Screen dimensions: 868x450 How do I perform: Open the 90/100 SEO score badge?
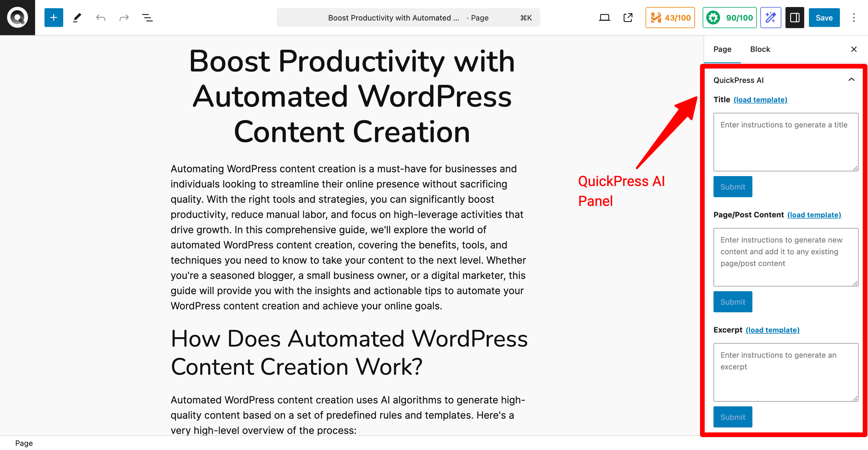coord(729,18)
